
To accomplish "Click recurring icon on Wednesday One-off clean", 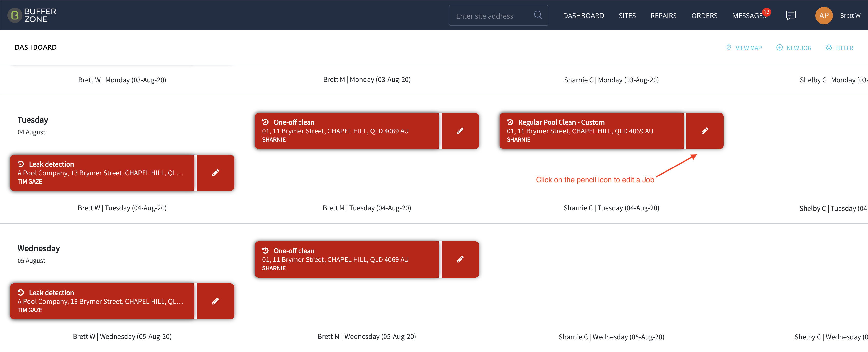I will pos(265,250).
